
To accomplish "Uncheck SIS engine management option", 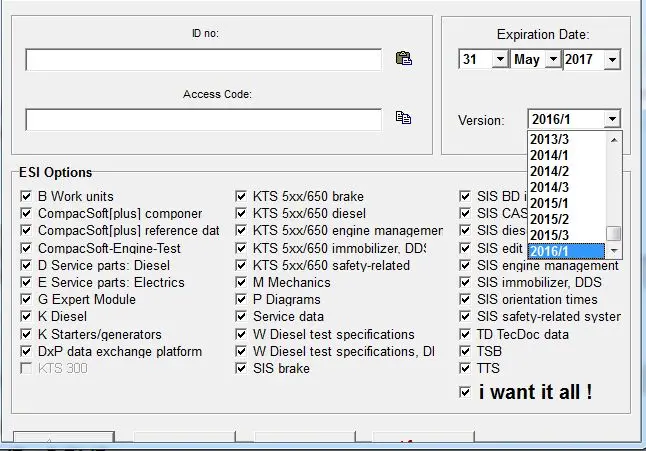I will 465,265.
